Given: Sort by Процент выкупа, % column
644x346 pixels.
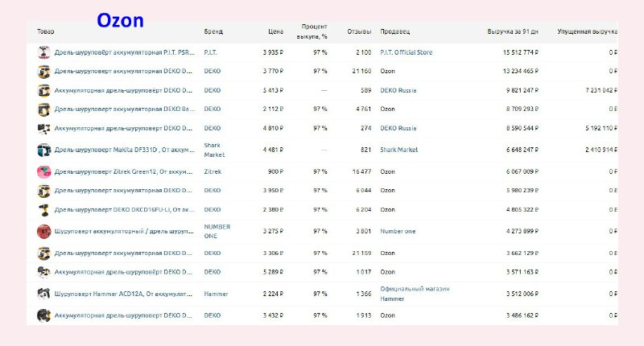Looking at the screenshot, I should coord(312,31).
